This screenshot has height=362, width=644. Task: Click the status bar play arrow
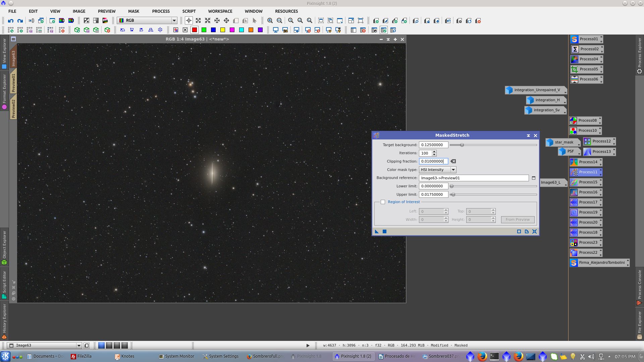308,346
